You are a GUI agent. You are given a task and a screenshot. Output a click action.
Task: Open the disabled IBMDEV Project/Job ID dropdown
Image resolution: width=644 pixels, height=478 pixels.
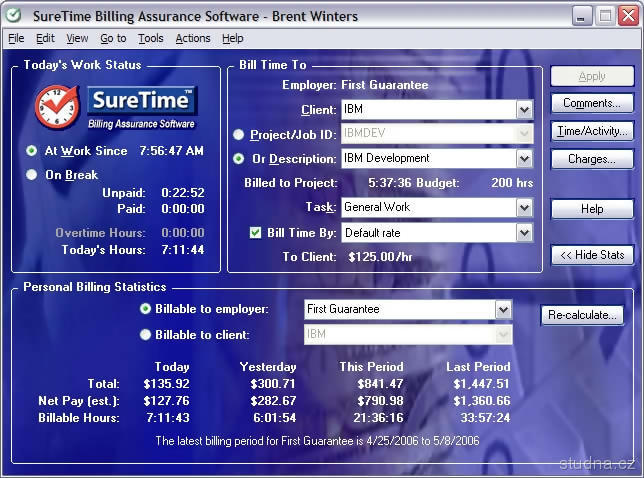point(524,133)
